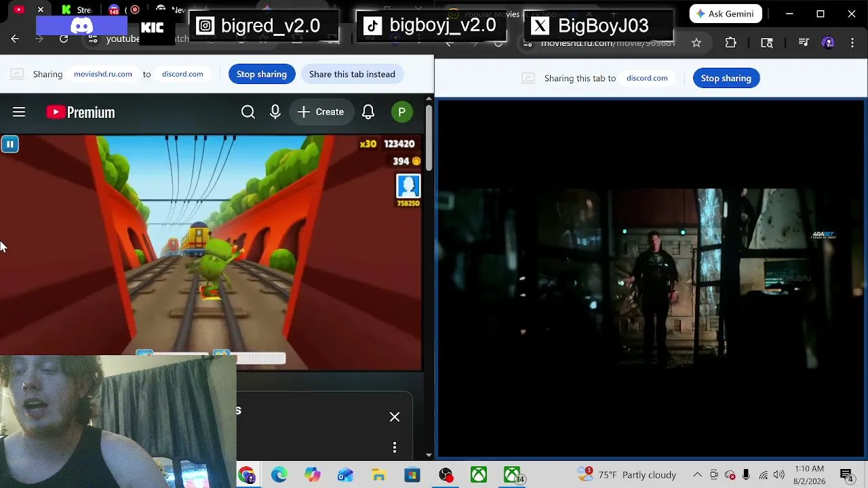Open the movieshd.ru.com link in the sharing bar
The width and height of the screenshot is (868, 488).
(103, 74)
